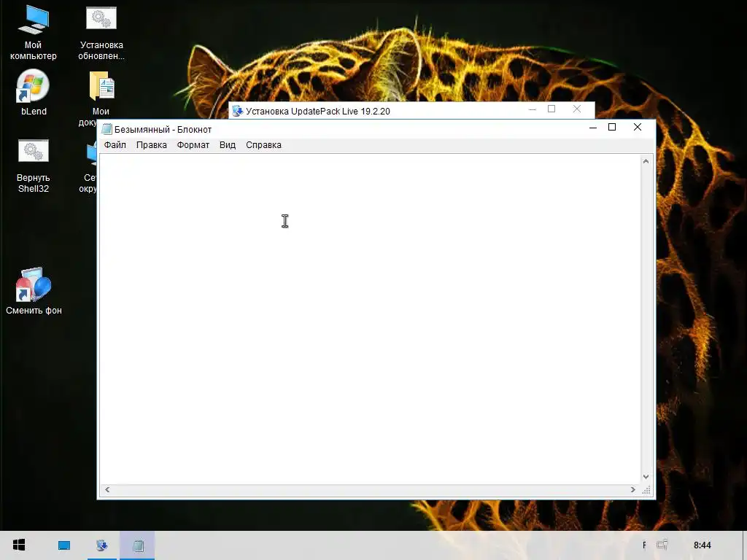
Task: Click the horizontal scrollbar right arrow
Action: pyautogui.click(x=632, y=489)
